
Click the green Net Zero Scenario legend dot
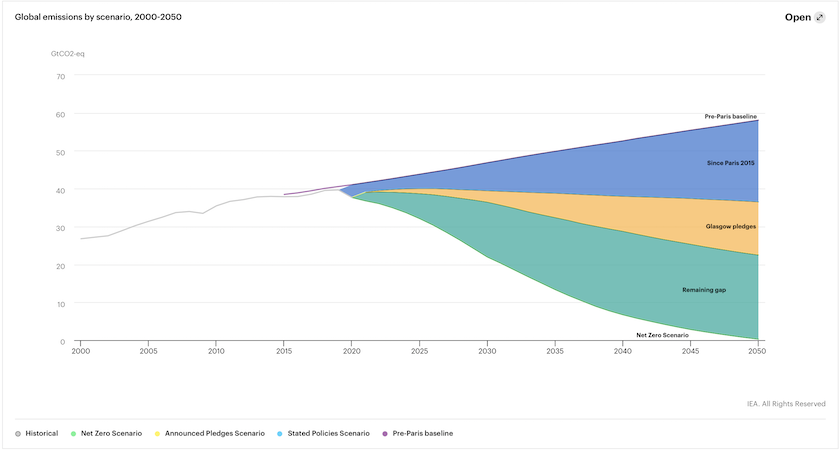(x=74, y=433)
